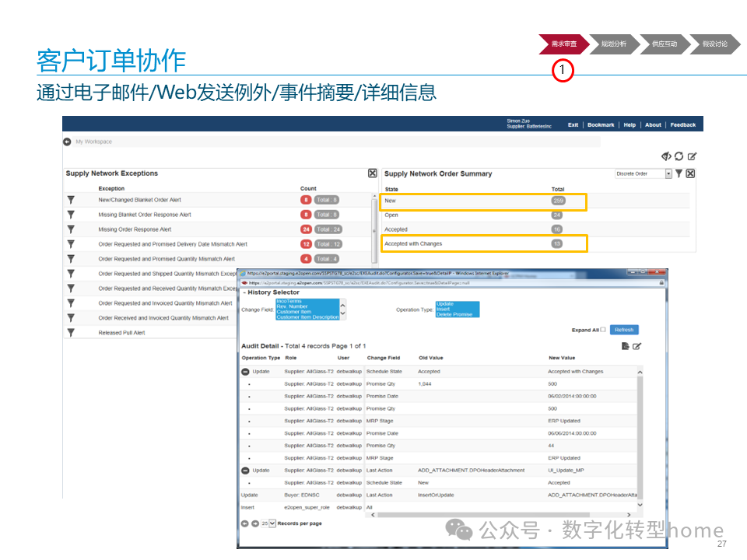The image size is (747, 560).
Task: Filter the Missing Blanket Order Response Alert row
Action: [x=71, y=215]
